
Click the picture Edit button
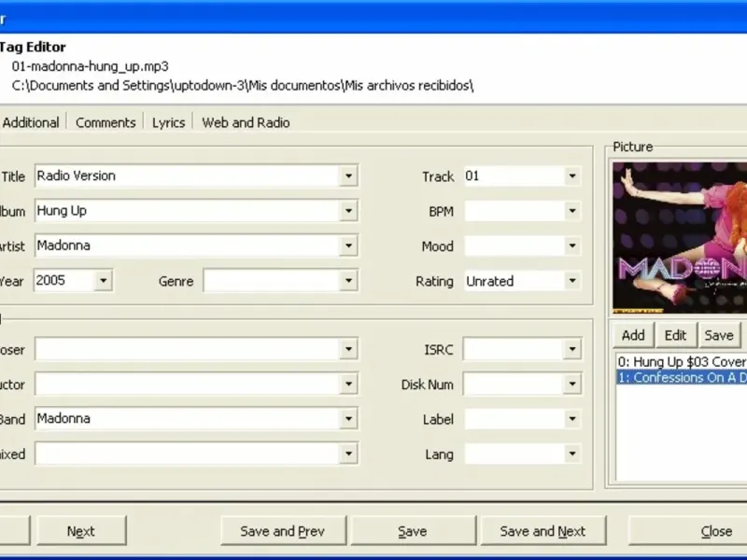coord(675,335)
